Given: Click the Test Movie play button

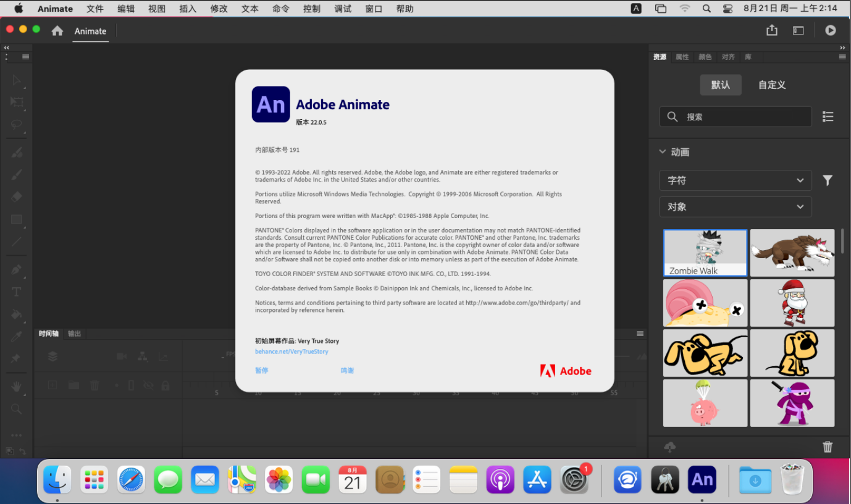Looking at the screenshot, I should (831, 30).
